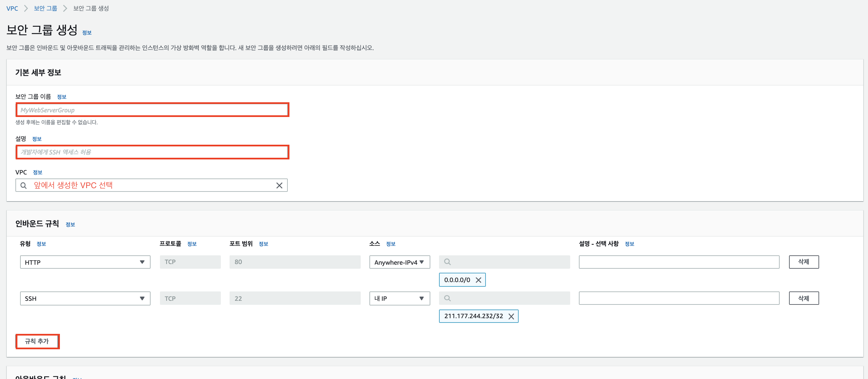The height and width of the screenshot is (379, 868).
Task: Clear the VPC selection with the X icon
Action: 279,185
